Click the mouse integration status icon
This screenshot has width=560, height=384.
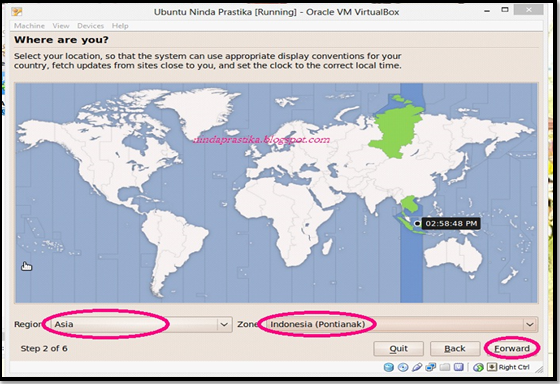point(478,367)
